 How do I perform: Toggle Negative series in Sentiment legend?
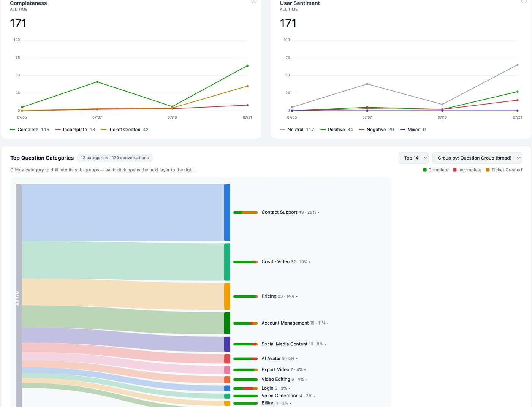pos(377,130)
